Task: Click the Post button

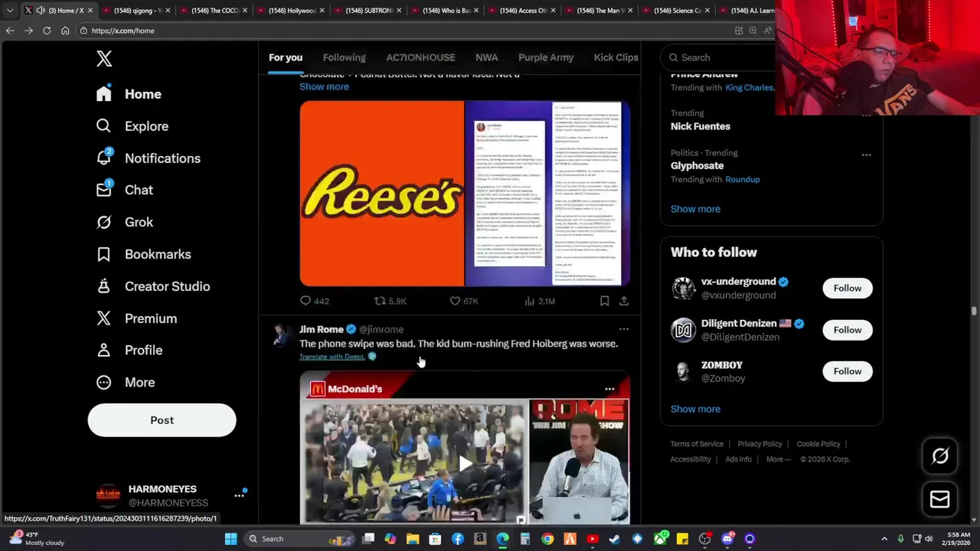Action: coord(162,420)
